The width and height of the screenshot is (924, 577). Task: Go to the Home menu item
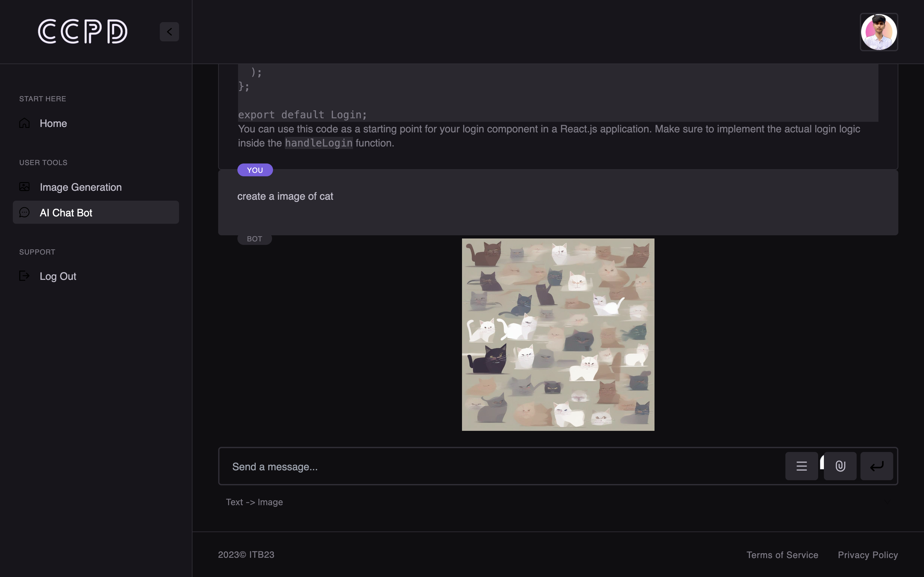[54, 123]
